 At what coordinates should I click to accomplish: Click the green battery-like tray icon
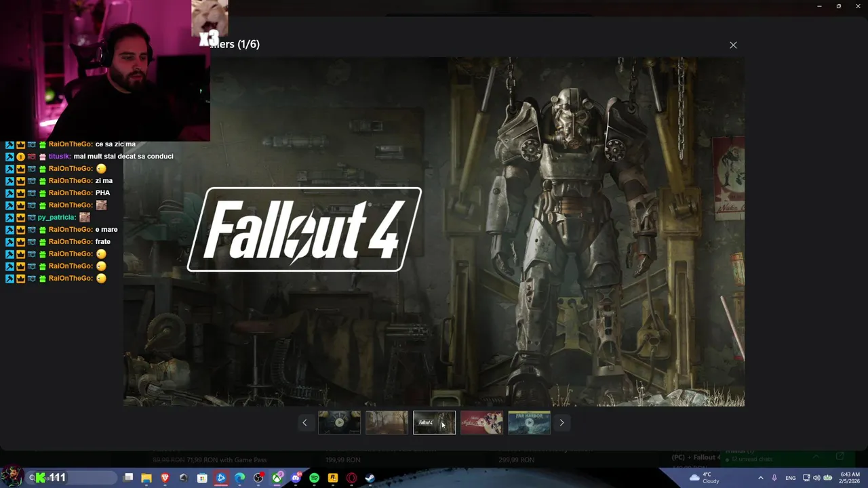[828, 478]
